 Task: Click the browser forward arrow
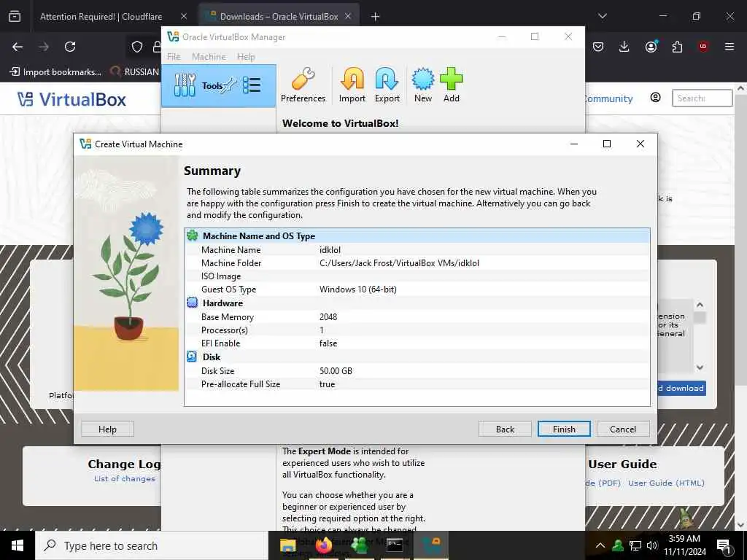[44, 47]
